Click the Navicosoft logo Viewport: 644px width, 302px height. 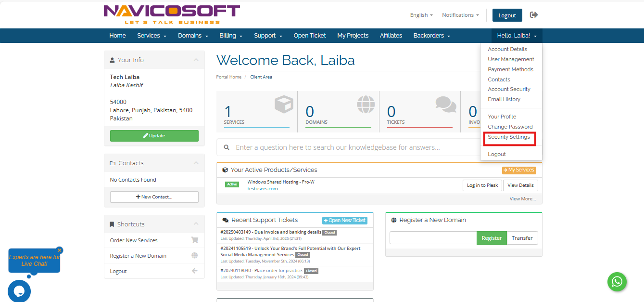(172, 14)
